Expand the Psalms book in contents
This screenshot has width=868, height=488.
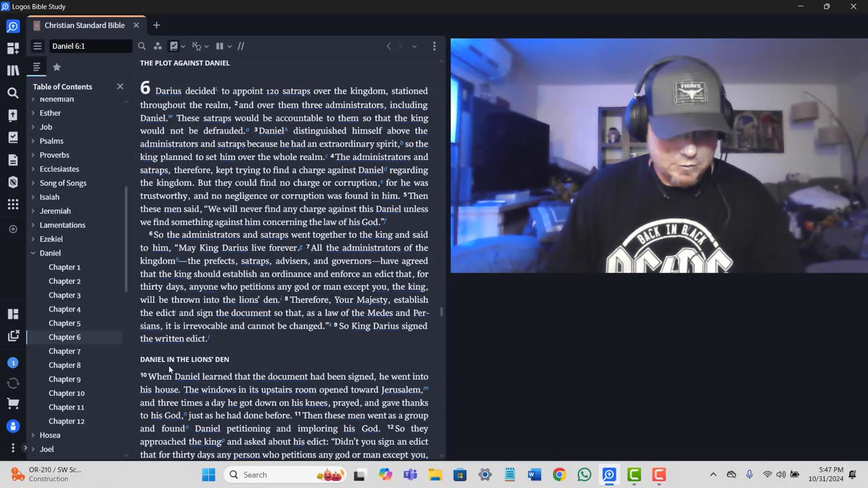click(x=33, y=141)
